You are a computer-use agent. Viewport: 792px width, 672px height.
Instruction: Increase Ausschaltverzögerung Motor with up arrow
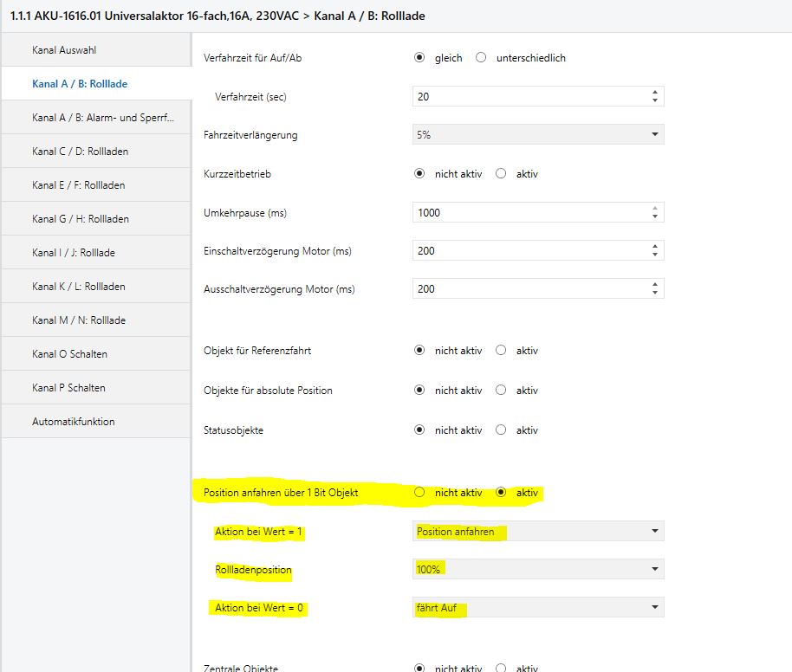point(654,284)
